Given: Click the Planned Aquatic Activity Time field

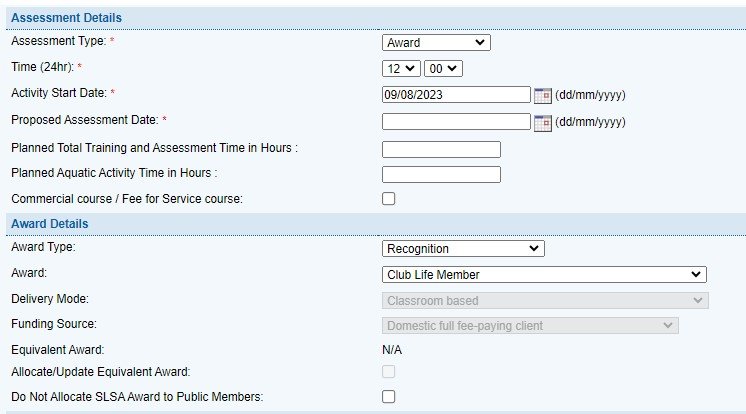Looking at the screenshot, I should click(x=441, y=174).
